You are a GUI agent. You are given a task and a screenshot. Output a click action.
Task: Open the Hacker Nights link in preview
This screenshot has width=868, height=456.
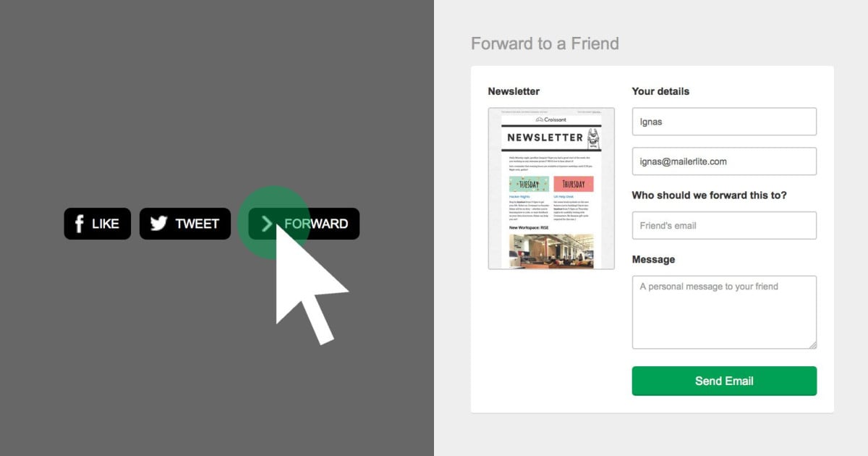coord(520,197)
